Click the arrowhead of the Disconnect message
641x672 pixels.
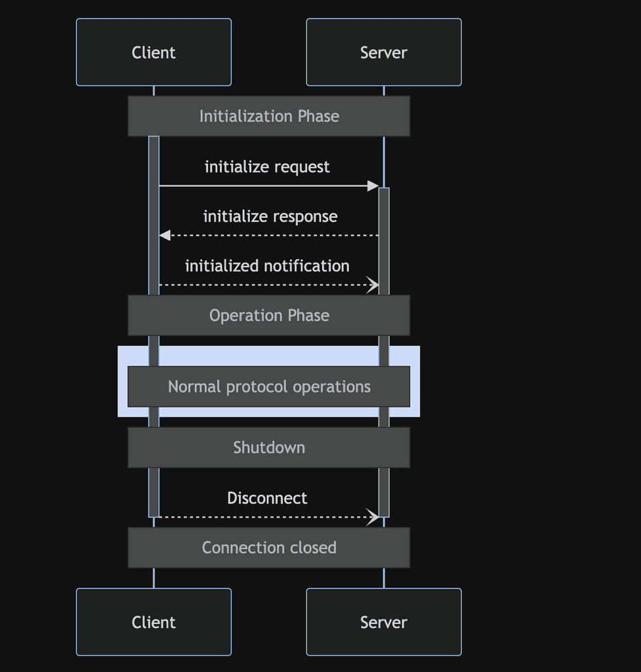tap(374, 516)
